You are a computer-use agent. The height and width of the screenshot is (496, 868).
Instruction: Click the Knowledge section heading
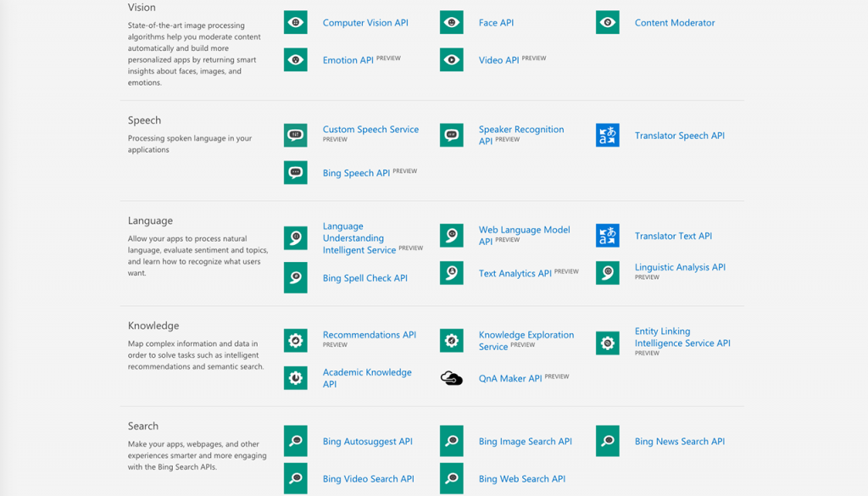point(153,326)
